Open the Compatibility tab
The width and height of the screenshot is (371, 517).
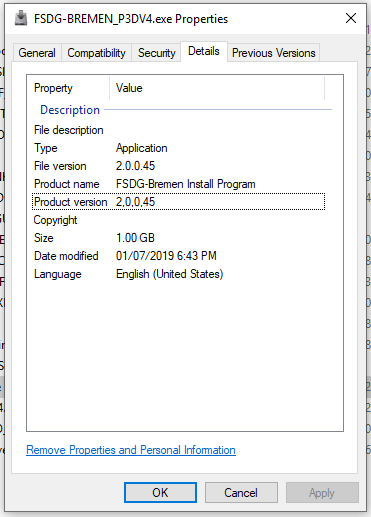pos(96,53)
